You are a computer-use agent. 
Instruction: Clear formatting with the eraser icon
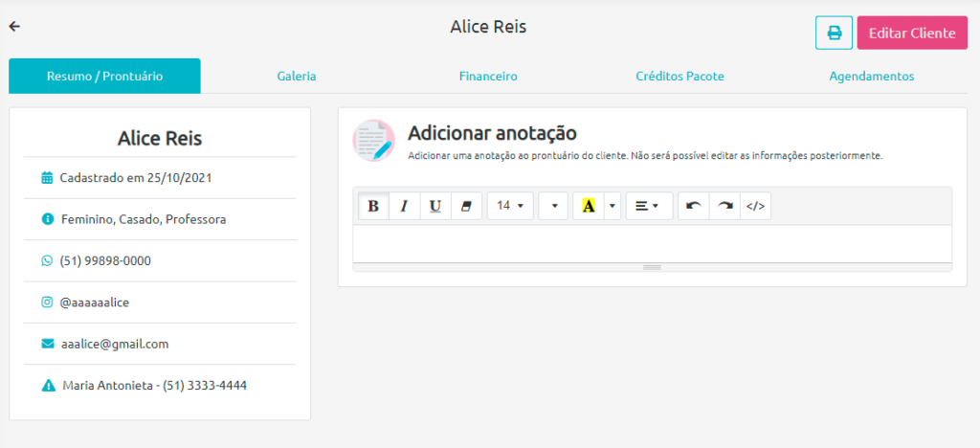466,206
